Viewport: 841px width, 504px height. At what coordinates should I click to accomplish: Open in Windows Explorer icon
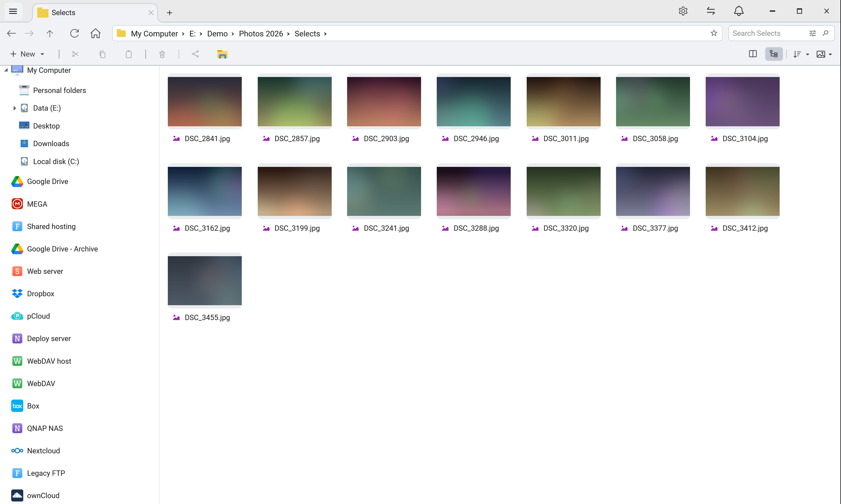click(x=222, y=54)
